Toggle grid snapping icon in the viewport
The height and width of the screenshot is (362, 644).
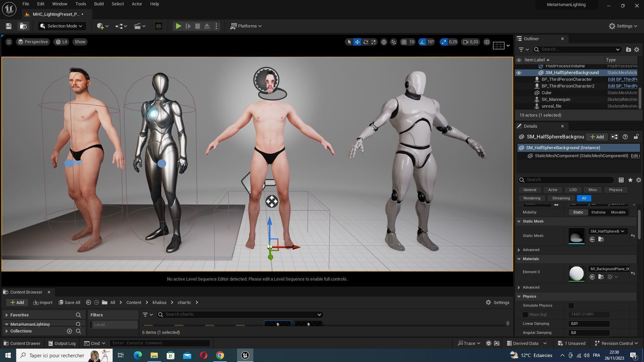[x=404, y=42]
